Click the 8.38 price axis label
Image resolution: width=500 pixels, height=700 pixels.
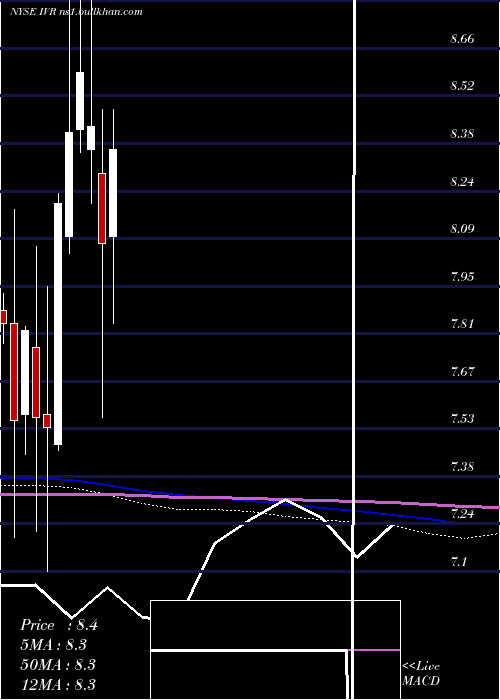(462, 133)
